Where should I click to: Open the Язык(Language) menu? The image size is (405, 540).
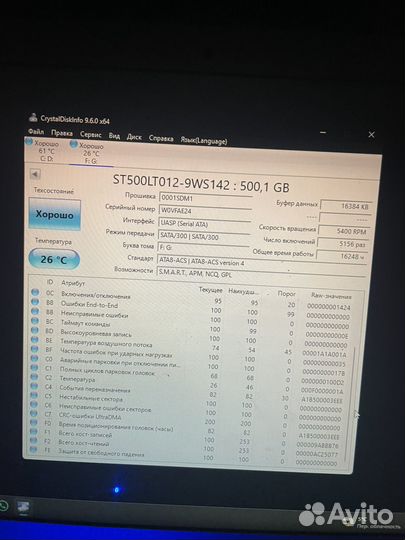click(204, 141)
